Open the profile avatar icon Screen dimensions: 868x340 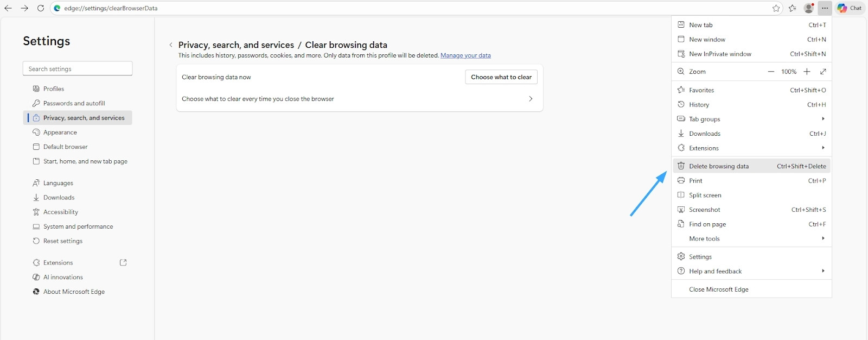[x=809, y=8]
